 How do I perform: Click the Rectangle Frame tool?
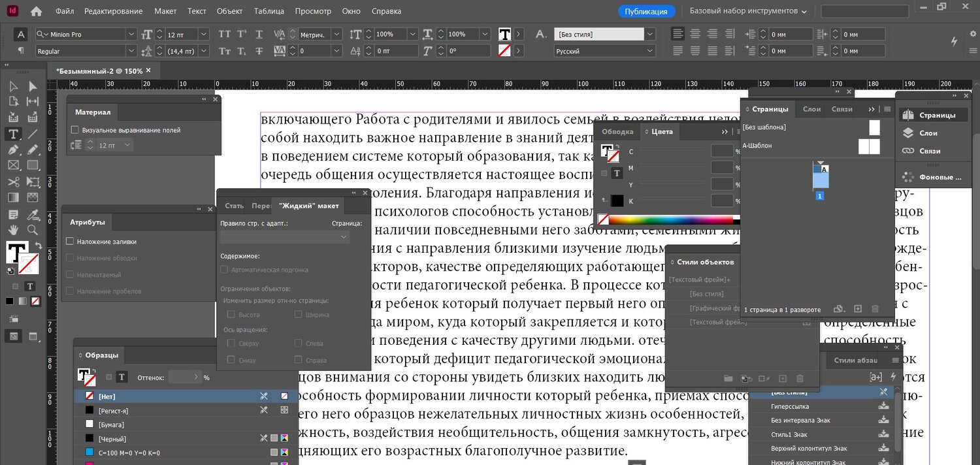pos(13,165)
